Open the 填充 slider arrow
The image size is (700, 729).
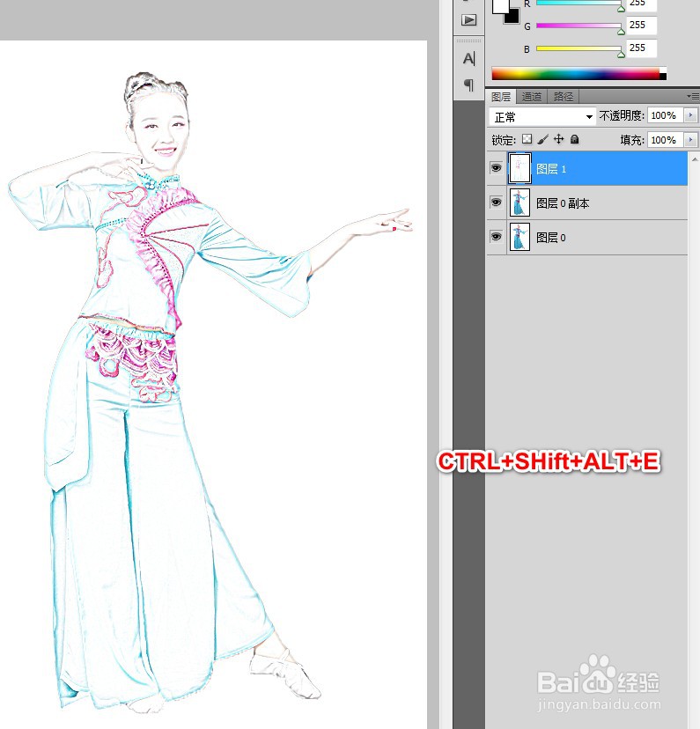coord(690,139)
